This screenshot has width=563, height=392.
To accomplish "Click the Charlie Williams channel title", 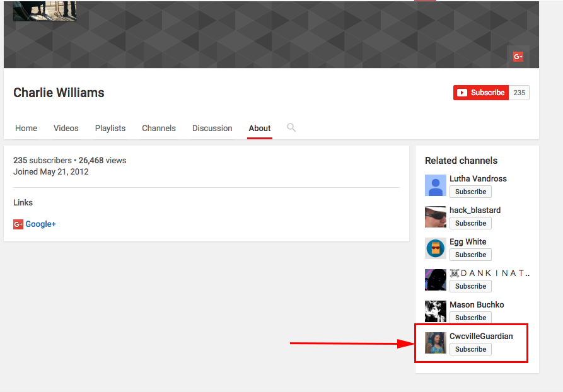I will [x=59, y=93].
